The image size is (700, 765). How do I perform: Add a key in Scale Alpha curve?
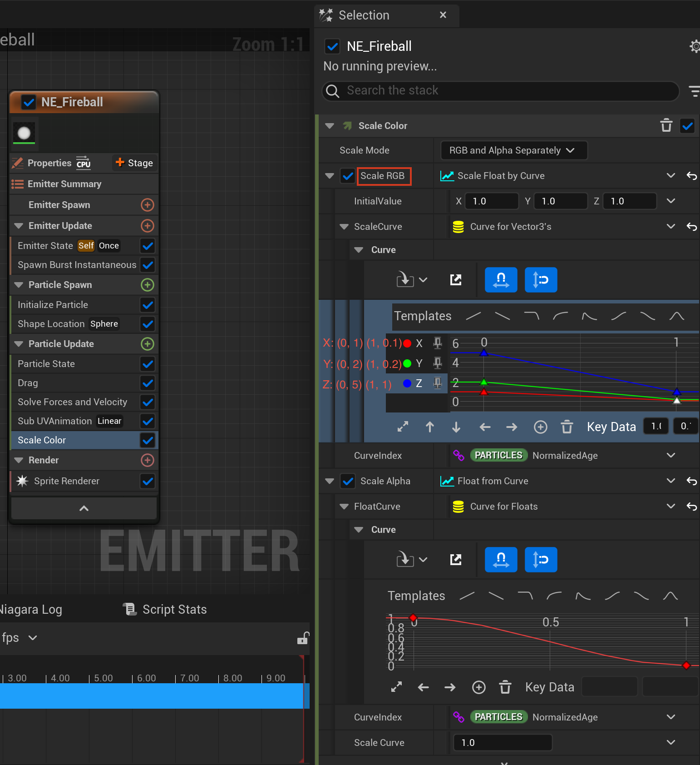coord(478,687)
